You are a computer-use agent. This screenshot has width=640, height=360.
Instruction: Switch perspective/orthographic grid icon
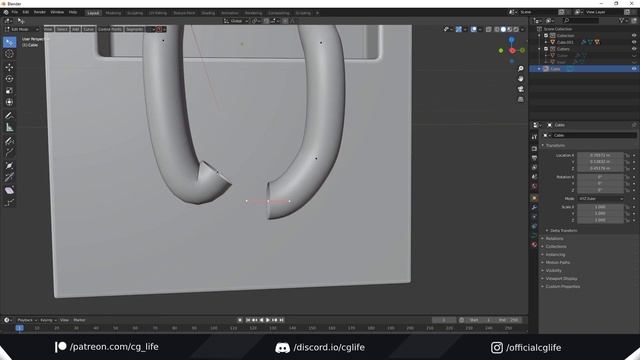click(x=520, y=99)
